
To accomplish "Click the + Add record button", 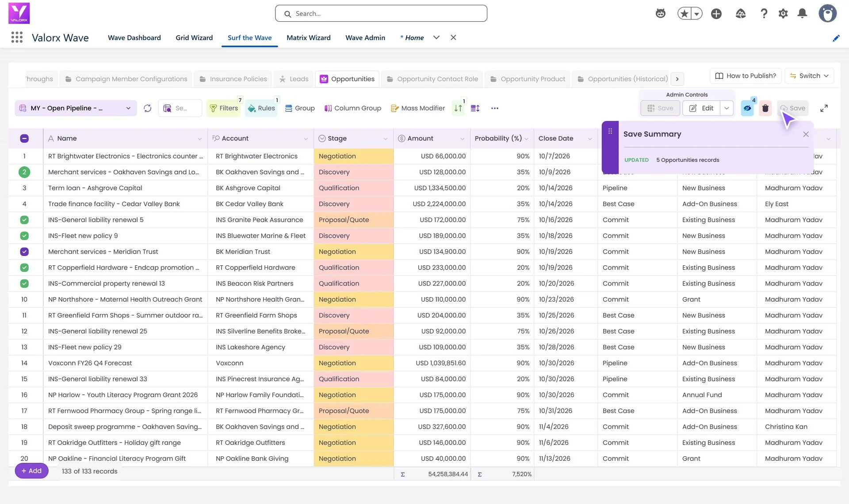I will tap(31, 471).
